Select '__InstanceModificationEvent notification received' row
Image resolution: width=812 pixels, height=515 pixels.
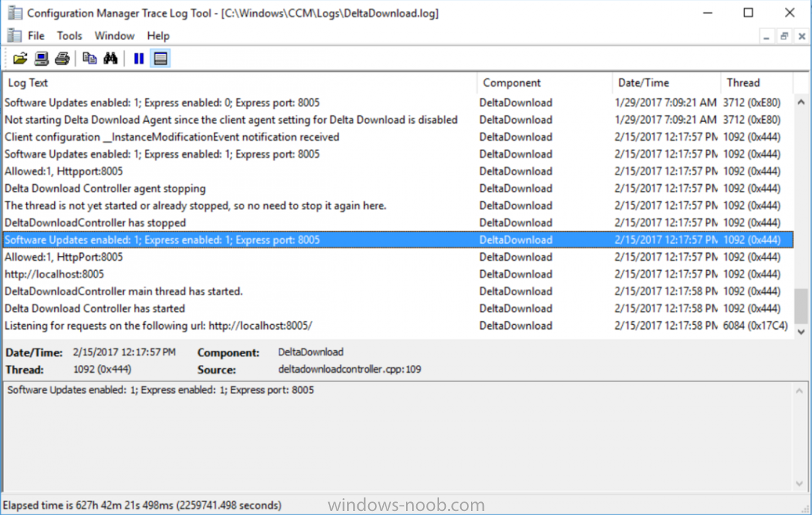(x=398, y=137)
